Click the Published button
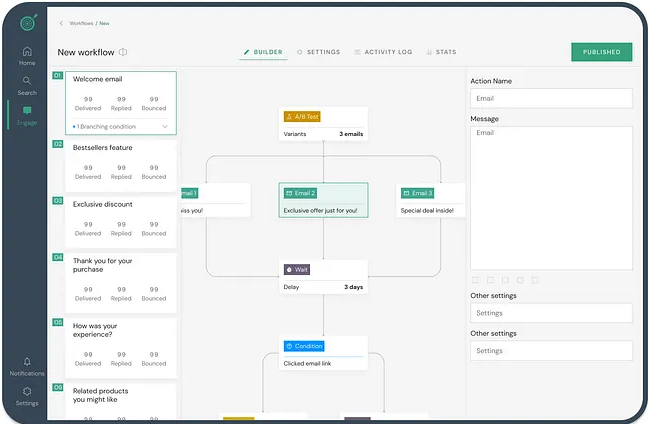 tap(602, 52)
